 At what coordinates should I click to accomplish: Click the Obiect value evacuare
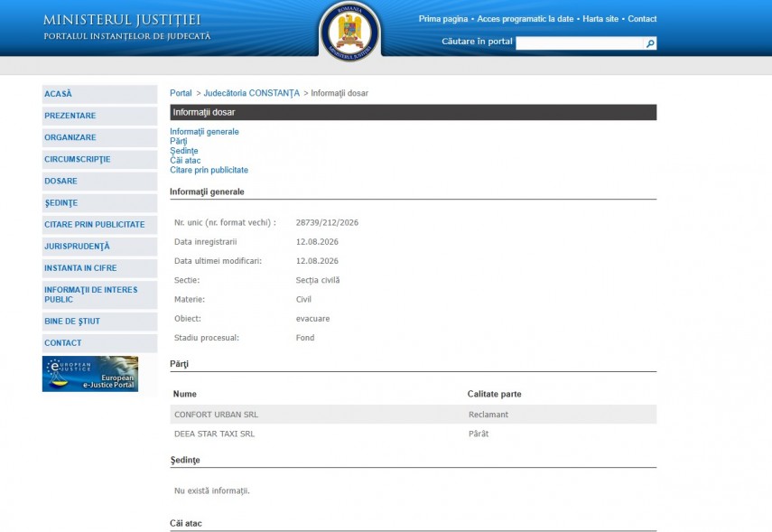(x=312, y=319)
